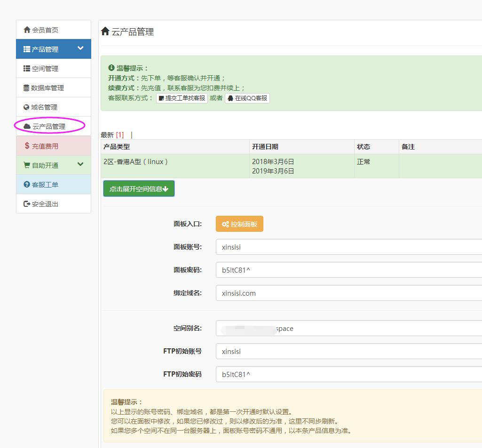Expand 点击展开空间信息 button
Screen dimensions: 482x448
[139, 189]
